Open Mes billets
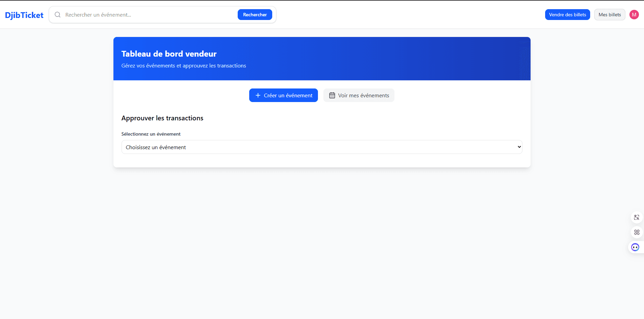Viewport: 644px width, 319px height. 609,15
